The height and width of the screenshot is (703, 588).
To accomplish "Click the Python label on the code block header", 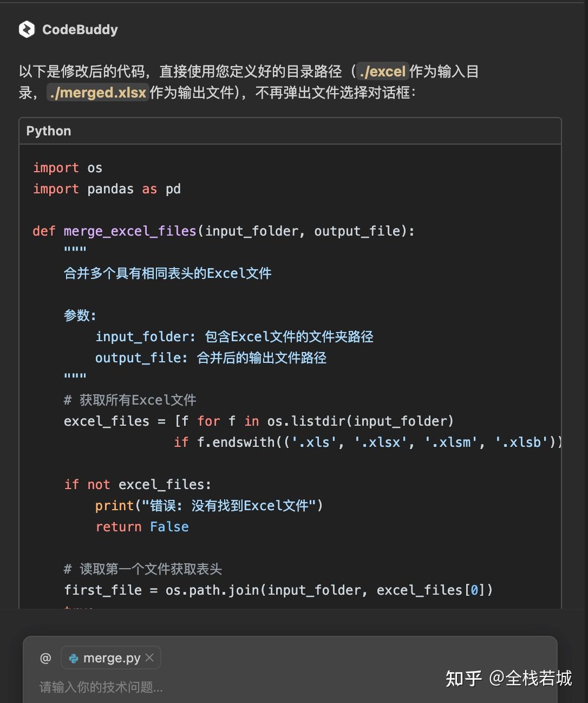I will pos(48,131).
